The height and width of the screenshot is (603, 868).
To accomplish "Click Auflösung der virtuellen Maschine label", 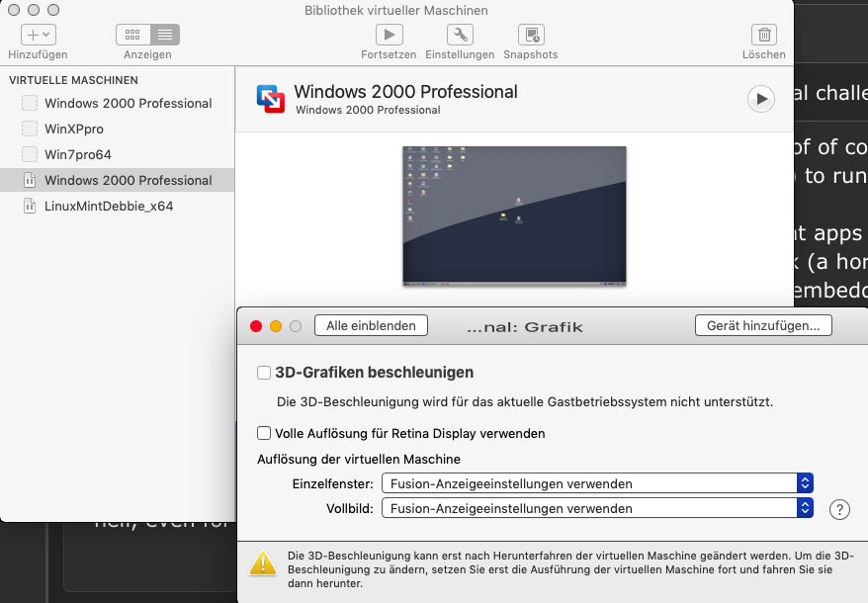I will [359, 459].
